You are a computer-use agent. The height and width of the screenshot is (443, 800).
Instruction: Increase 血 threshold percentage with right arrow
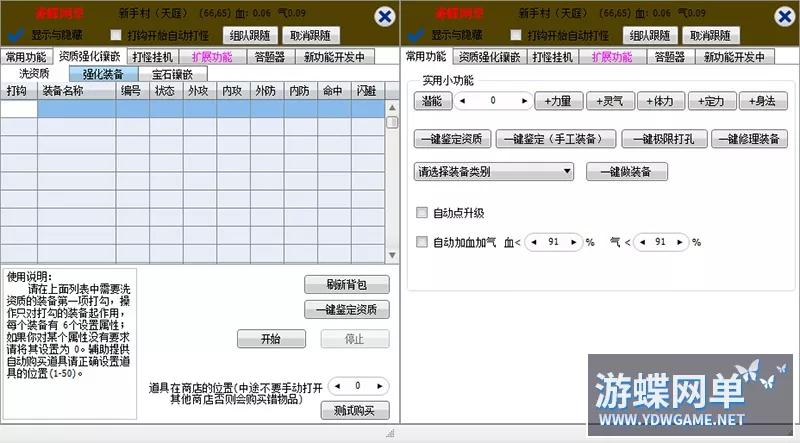click(576, 242)
